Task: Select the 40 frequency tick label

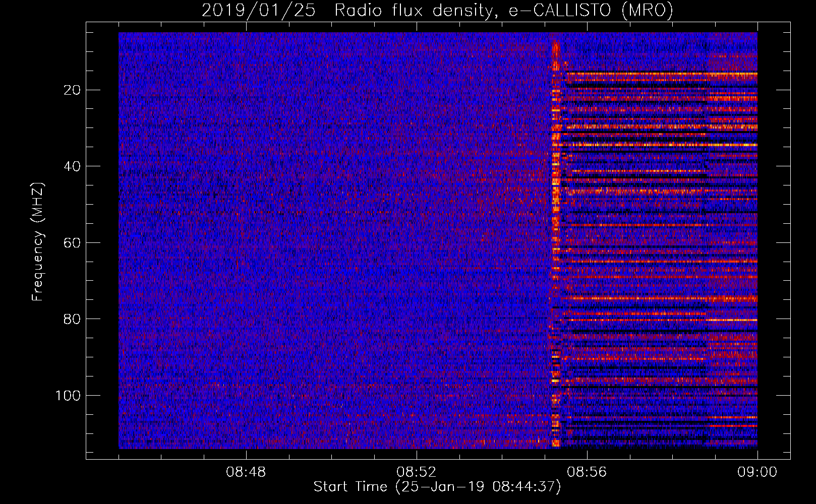Action: click(72, 166)
